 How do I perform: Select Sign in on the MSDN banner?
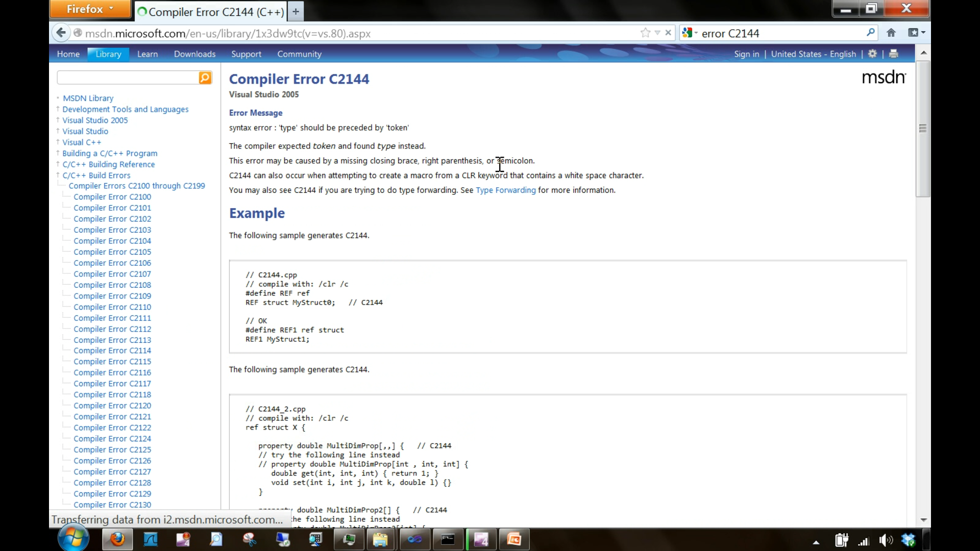(x=747, y=54)
